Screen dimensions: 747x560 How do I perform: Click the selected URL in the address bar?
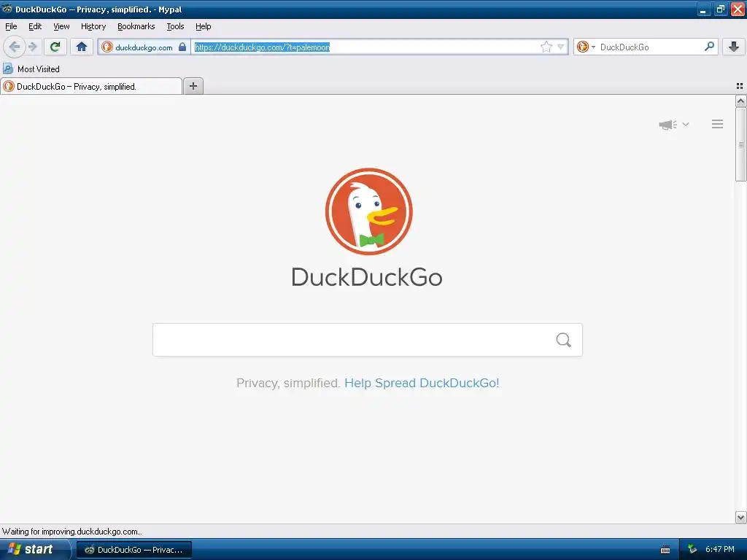click(262, 47)
